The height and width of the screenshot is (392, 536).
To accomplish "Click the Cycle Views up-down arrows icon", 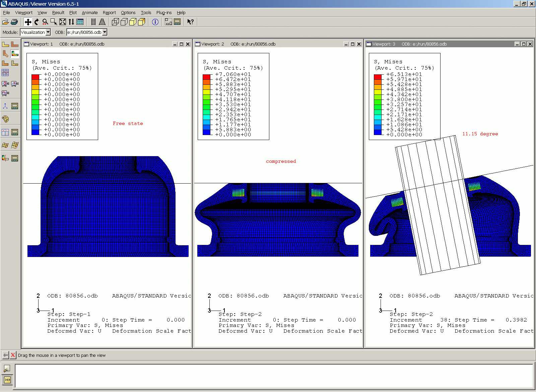I will click(71, 22).
